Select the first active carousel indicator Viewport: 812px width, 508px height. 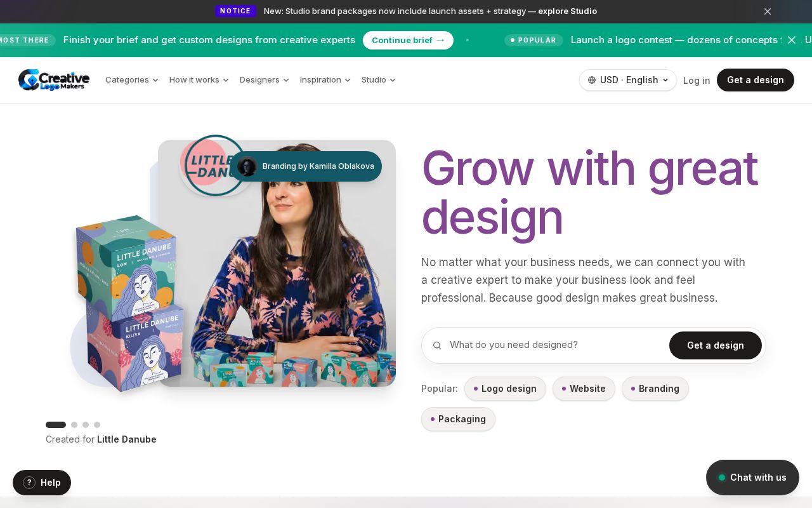56,425
